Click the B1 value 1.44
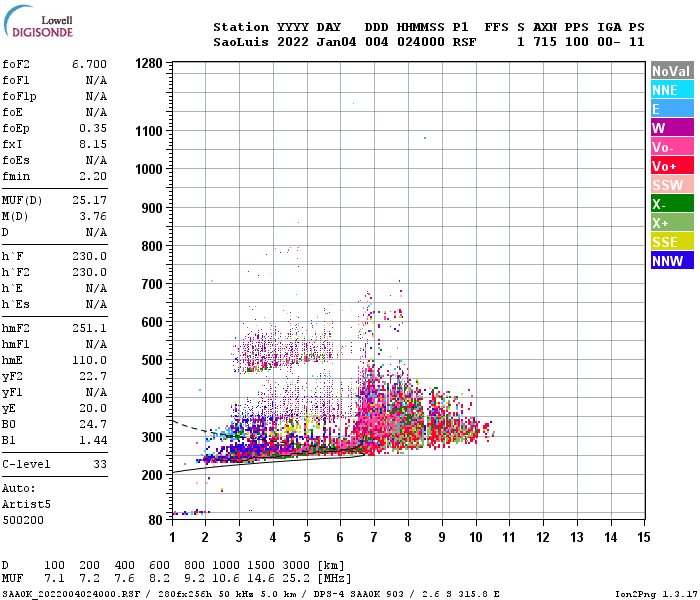 click(93, 440)
